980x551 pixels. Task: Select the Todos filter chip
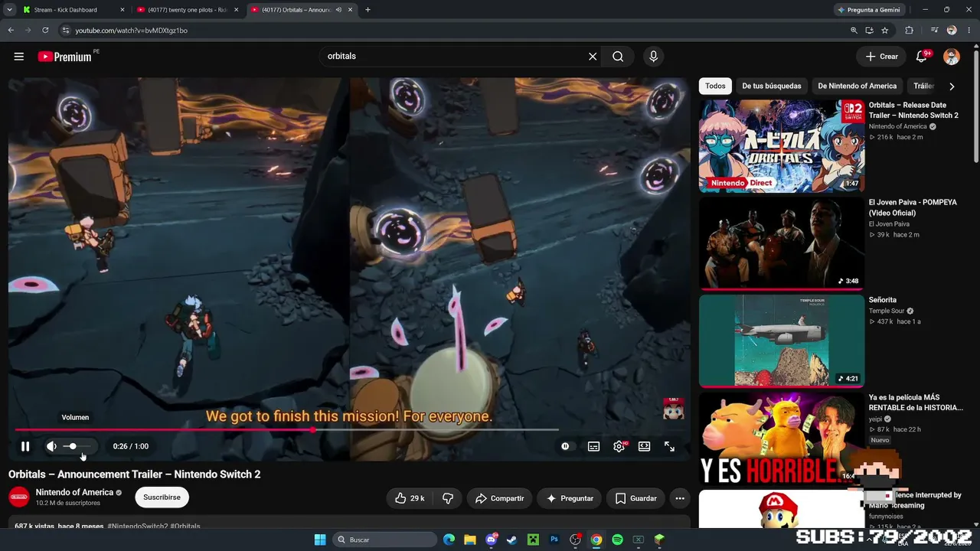[x=715, y=86]
